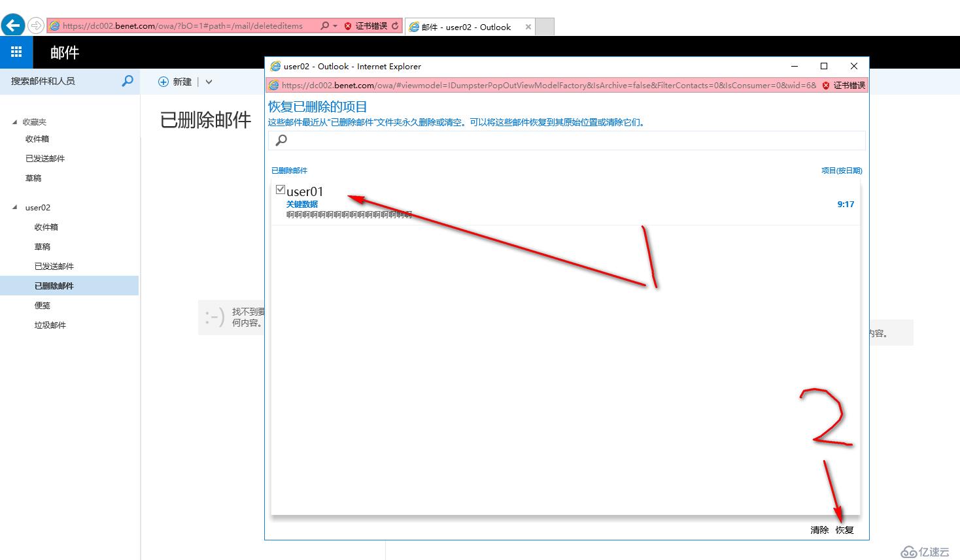Click the 恢复 button

844,530
